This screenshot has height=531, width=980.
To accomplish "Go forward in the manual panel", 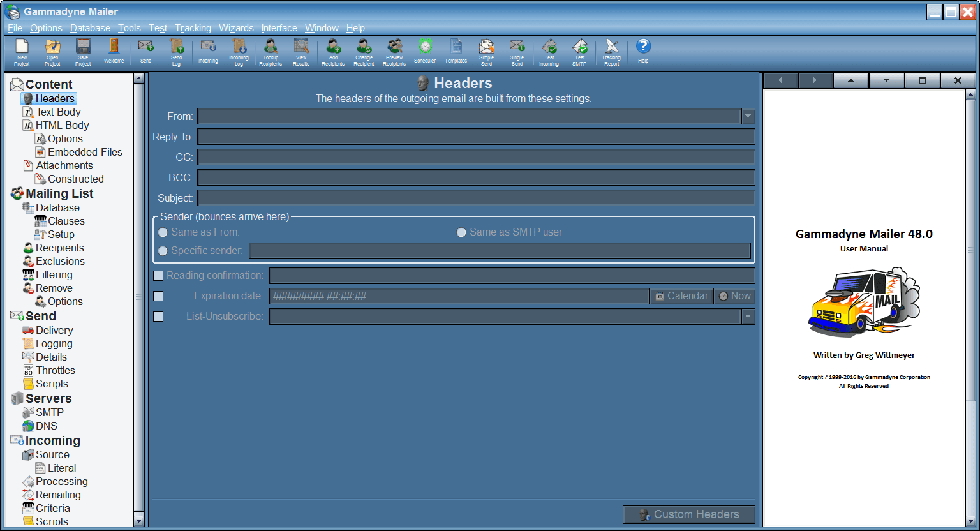I will click(815, 80).
